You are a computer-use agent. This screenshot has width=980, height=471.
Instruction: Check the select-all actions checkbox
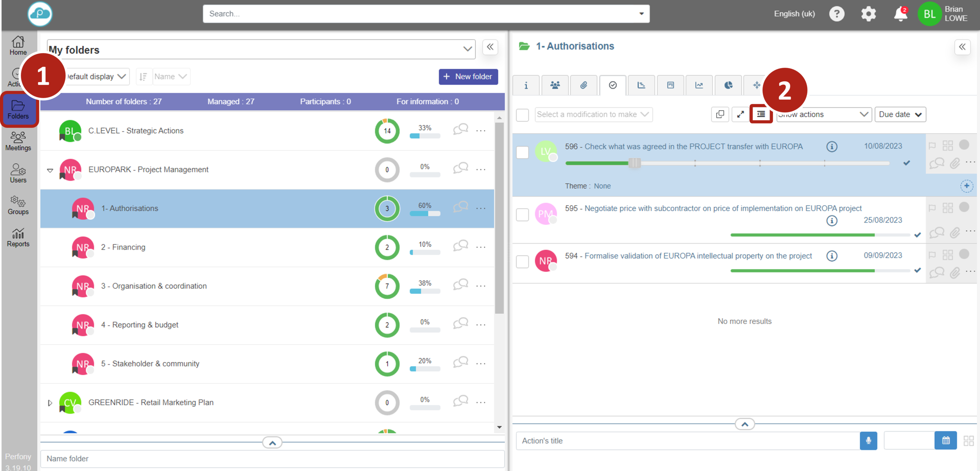[522, 115]
